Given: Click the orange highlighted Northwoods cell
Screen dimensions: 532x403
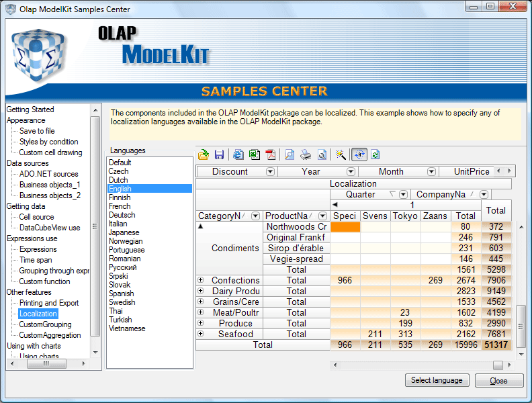Looking at the screenshot, I should [345, 226].
